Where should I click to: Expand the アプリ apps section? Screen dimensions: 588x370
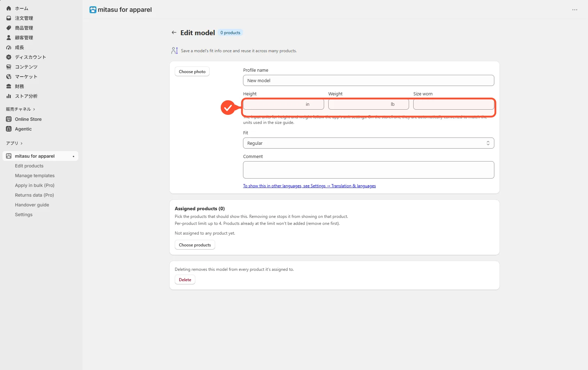pos(14,143)
